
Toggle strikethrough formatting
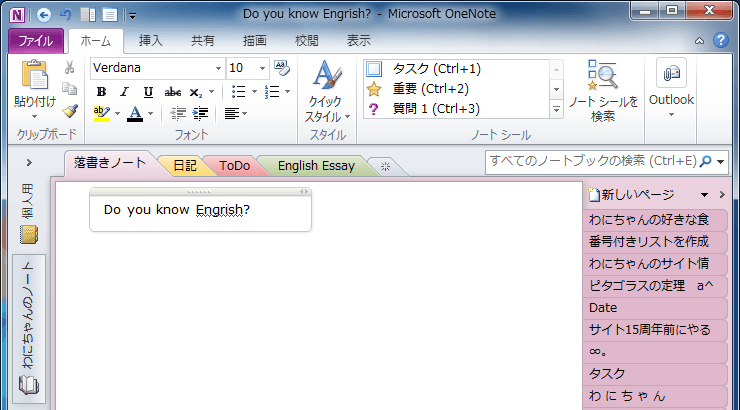[172, 92]
